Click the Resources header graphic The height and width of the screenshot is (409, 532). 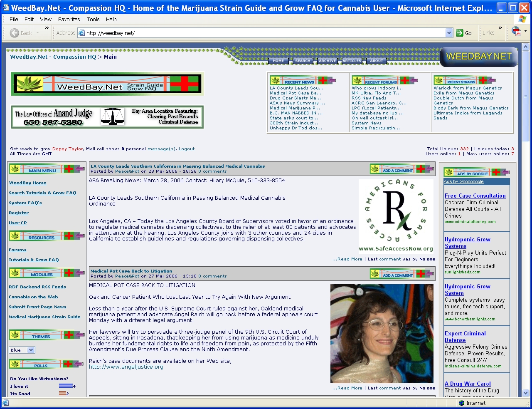coord(47,236)
